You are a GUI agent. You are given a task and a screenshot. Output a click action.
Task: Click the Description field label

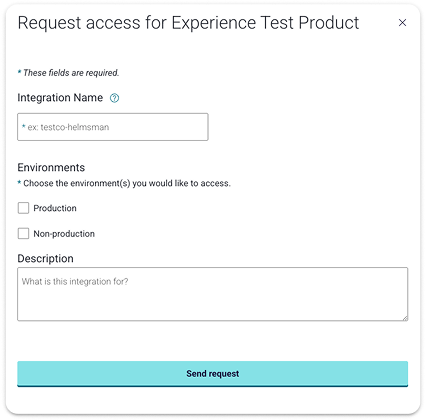(x=45, y=259)
